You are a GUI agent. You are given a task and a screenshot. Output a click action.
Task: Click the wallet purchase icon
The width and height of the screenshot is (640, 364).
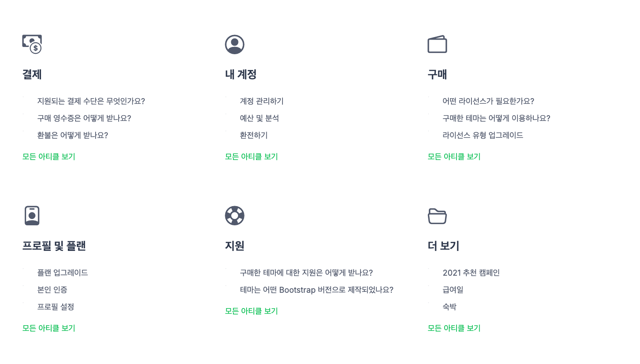click(437, 44)
